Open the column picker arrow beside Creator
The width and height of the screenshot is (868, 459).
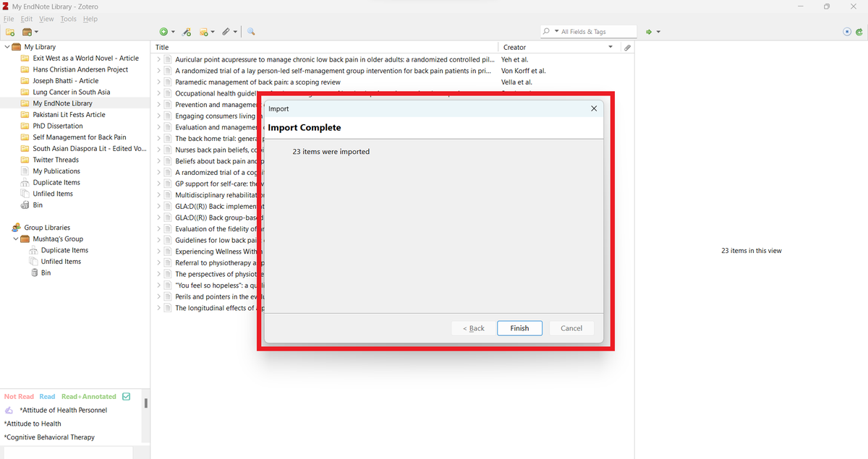point(610,47)
